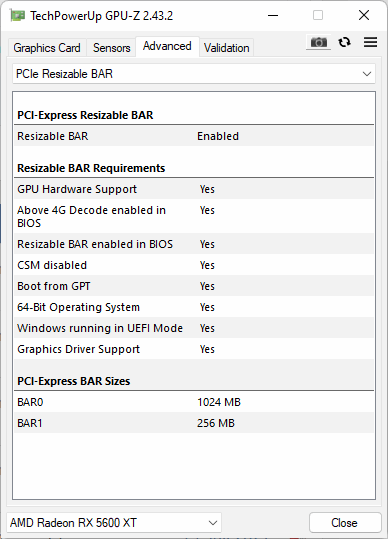Expand the PCIe Resizable BAR dropdown

coord(194,74)
